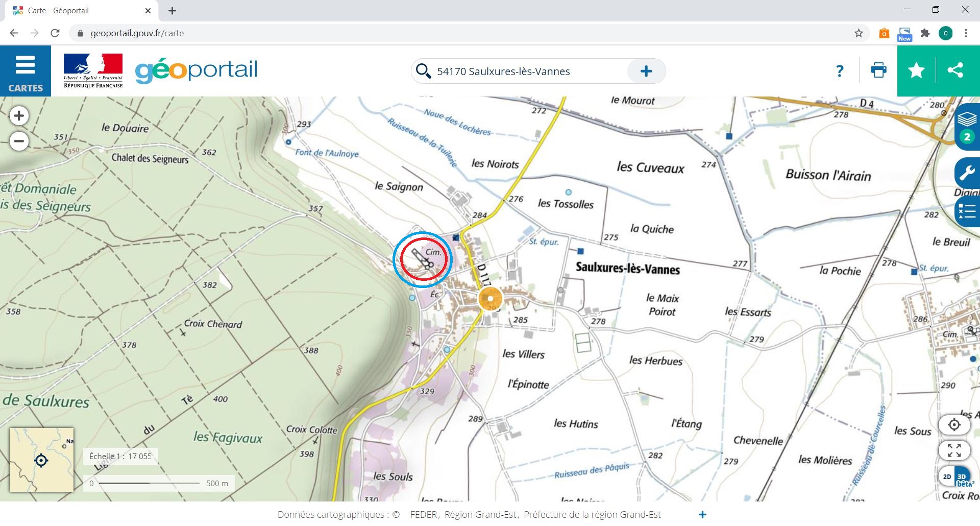Click 'les Herbues' map label
Image resolution: width=980 pixels, height=526 pixels.
point(655,361)
